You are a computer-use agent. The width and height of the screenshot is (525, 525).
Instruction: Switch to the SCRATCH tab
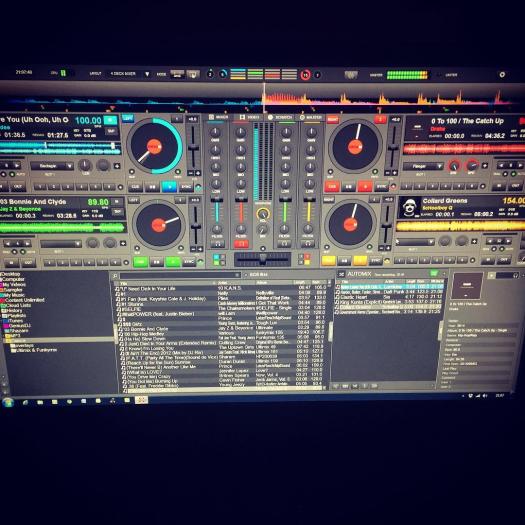click(280, 118)
